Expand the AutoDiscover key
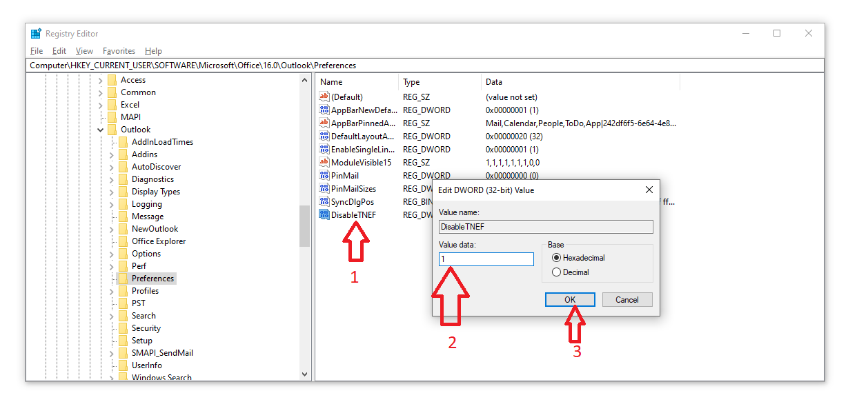Screen dimensions: 868x413 coord(112,167)
